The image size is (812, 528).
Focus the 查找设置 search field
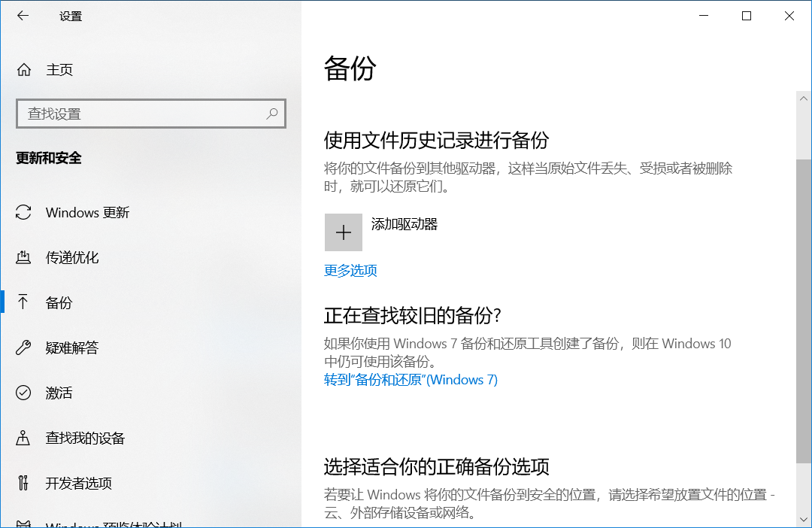point(150,114)
